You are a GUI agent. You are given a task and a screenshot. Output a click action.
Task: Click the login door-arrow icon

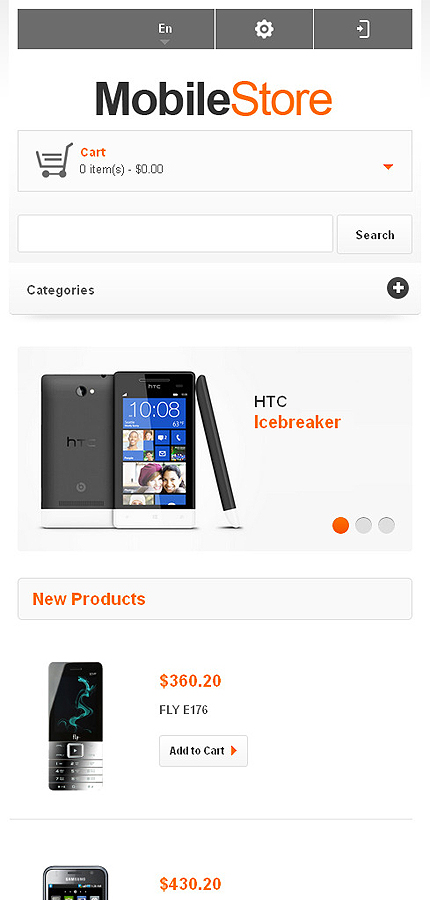[x=363, y=29]
